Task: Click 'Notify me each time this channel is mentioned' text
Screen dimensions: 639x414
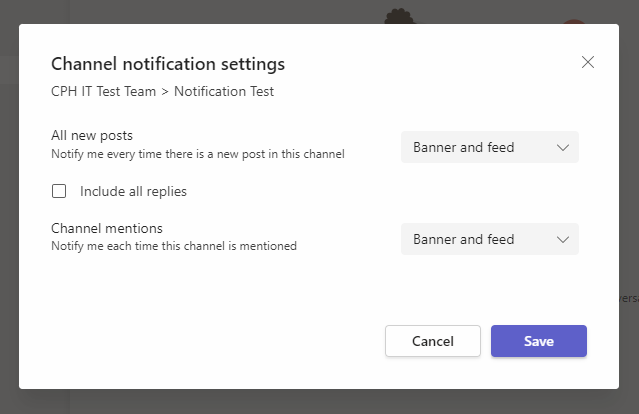Action: click(x=174, y=246)
